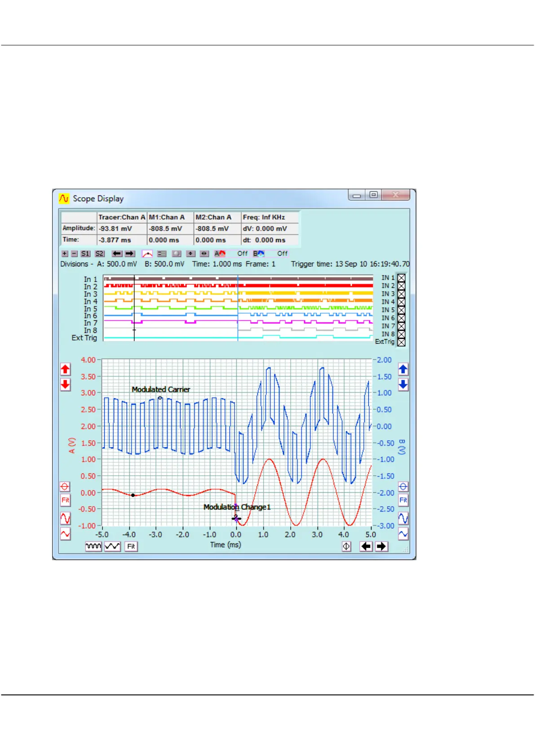Toggle the IN 5 digital input checkbox
Image resolution: width=535 pixels, height=756 pixels.
tap(401, 310)
